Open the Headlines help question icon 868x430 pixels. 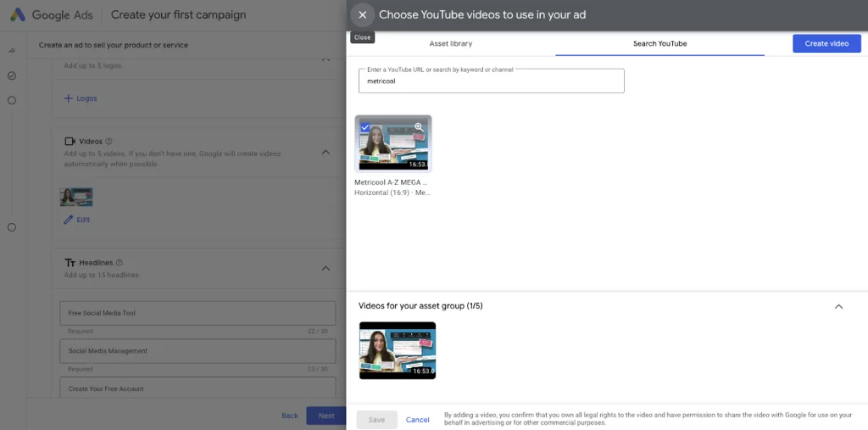point(120,263)
